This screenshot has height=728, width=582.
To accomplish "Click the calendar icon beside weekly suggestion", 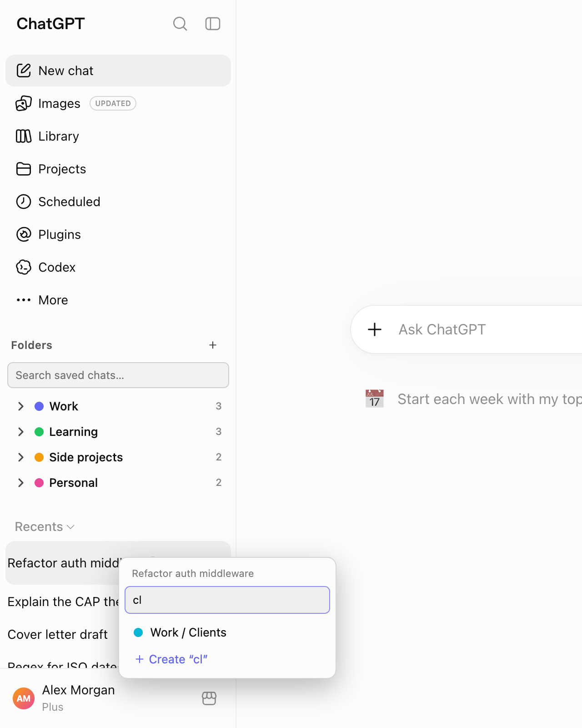I will click(375, 399).
